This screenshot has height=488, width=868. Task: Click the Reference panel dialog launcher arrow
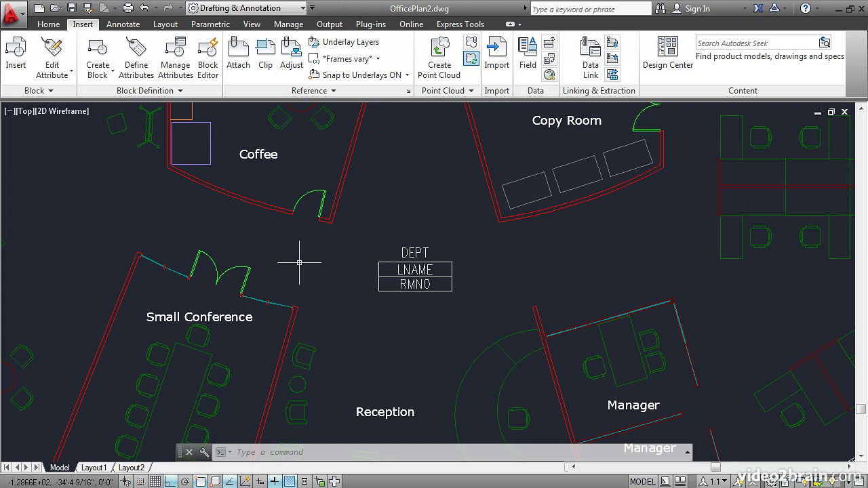coord(409,91)
